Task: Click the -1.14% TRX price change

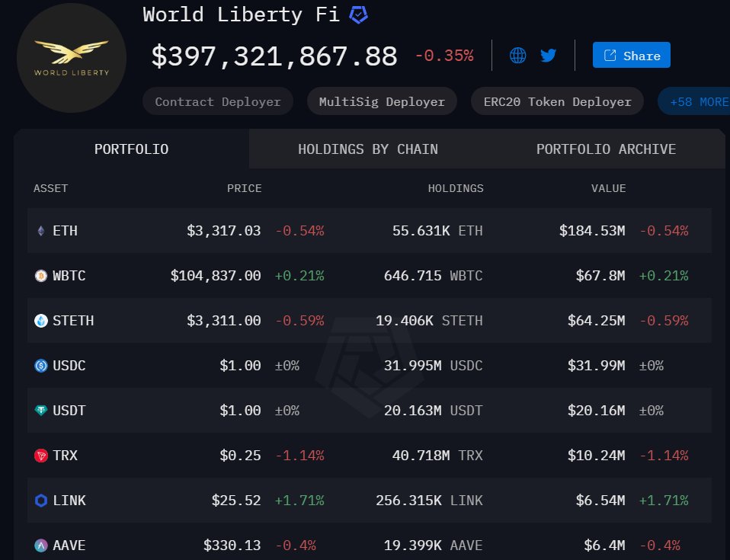Action: (x=299, y=456)
